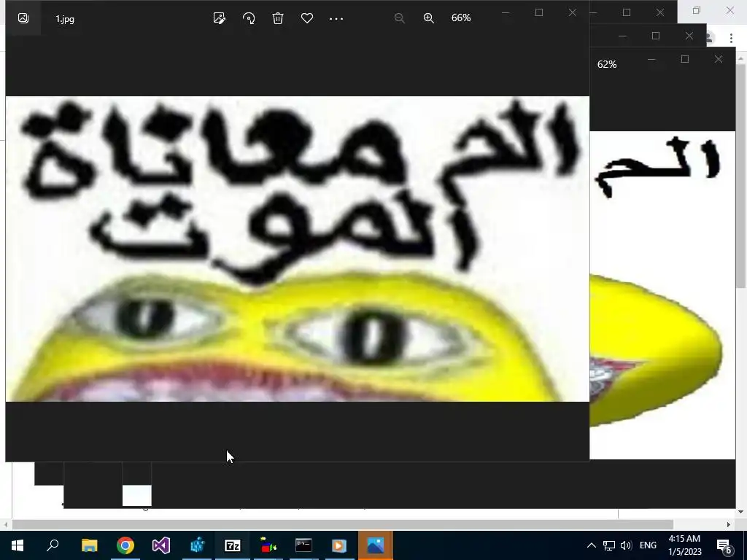Click the displayed meme image in viewer
The height and width of the screenshot is (560, 747).
pyautogui.click(x=298, y=249)
